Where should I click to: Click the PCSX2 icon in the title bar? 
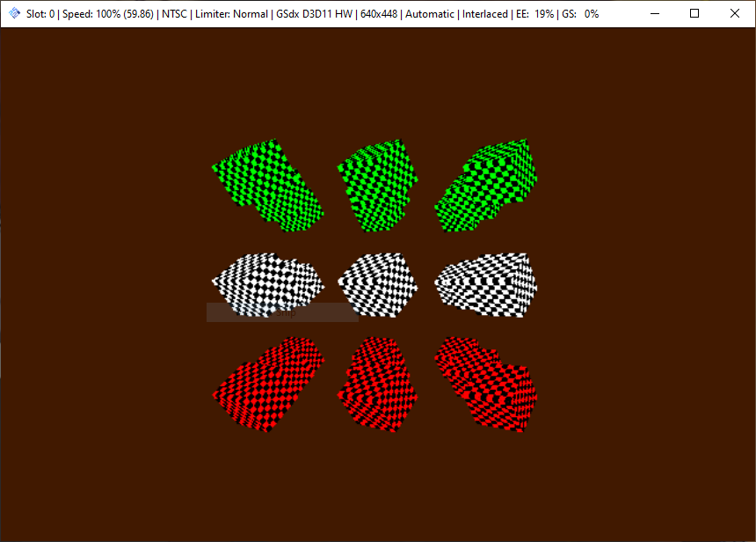click(14, 14)
